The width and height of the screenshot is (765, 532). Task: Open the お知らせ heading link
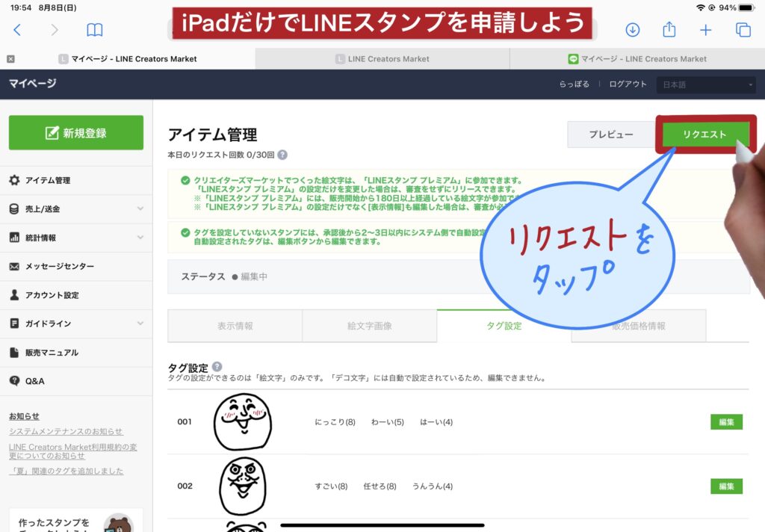(x=24, y=416)
